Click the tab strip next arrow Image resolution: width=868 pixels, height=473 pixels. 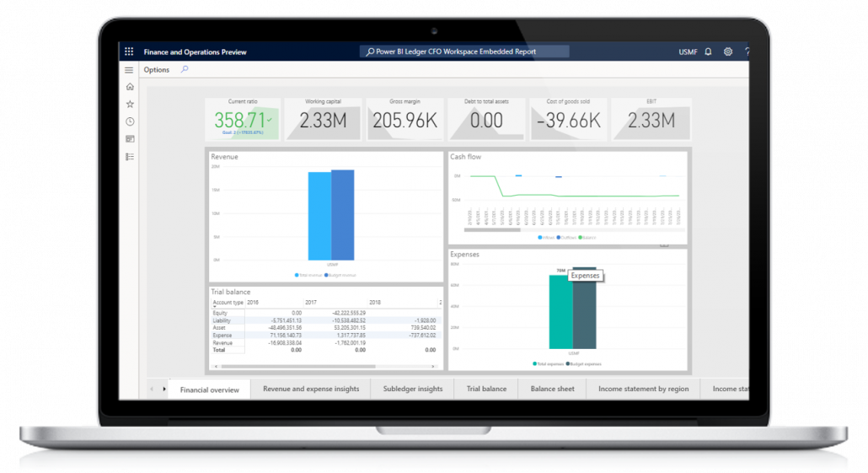164,389
